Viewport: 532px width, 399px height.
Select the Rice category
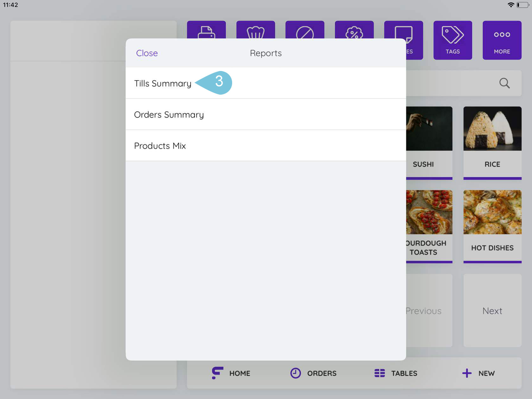492,143
